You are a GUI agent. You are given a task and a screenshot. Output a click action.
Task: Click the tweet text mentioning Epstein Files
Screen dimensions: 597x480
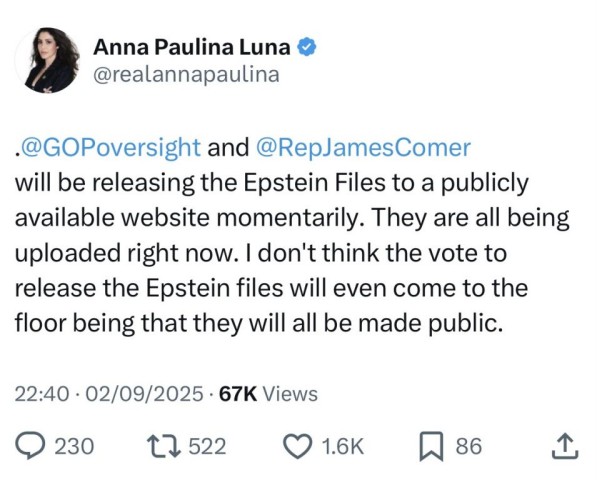tap(292, 235)
